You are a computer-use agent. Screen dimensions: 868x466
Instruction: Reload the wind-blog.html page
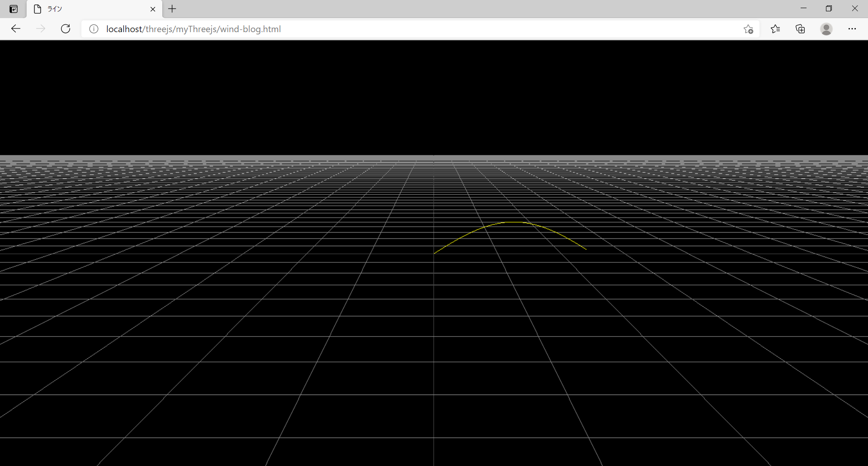(66, 29)
